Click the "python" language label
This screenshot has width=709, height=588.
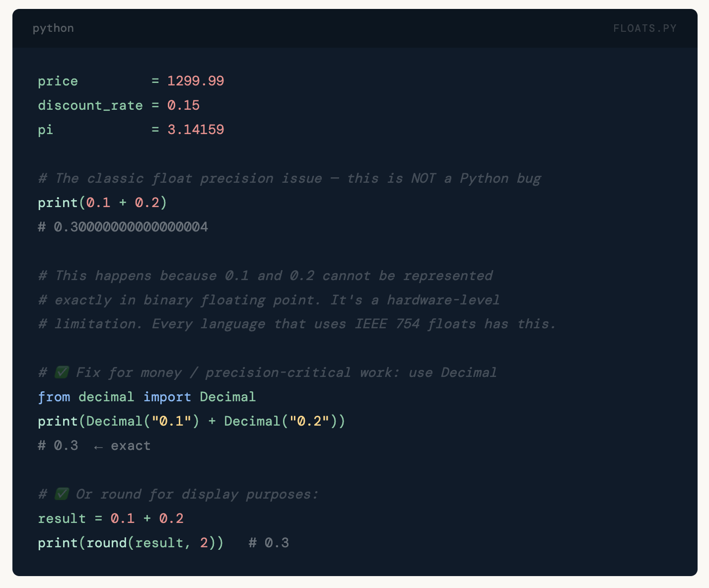(53, 28)
